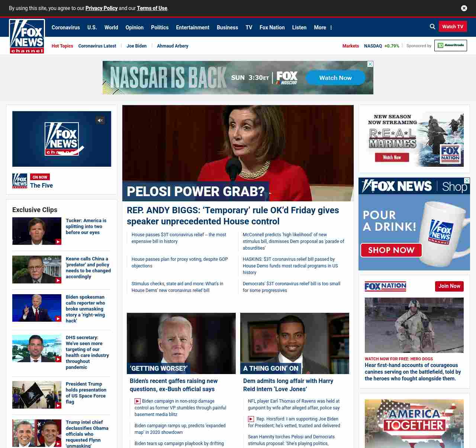
Task: Click Watch Now in NASCAR banner
Action: tap(335, 78)
